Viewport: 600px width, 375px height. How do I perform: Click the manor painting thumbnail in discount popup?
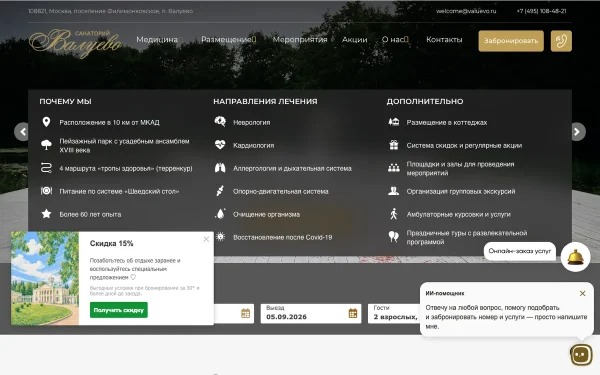click(x=45, y=278)
